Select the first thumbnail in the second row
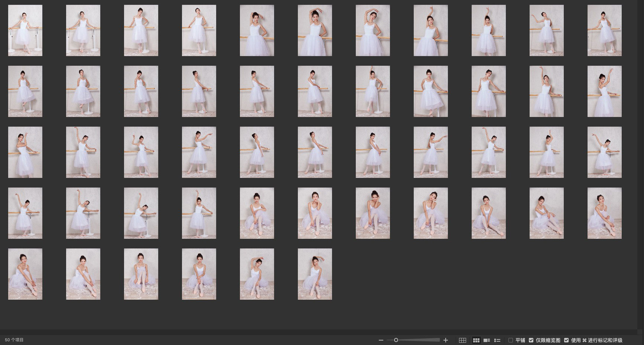 coord(25,91)
